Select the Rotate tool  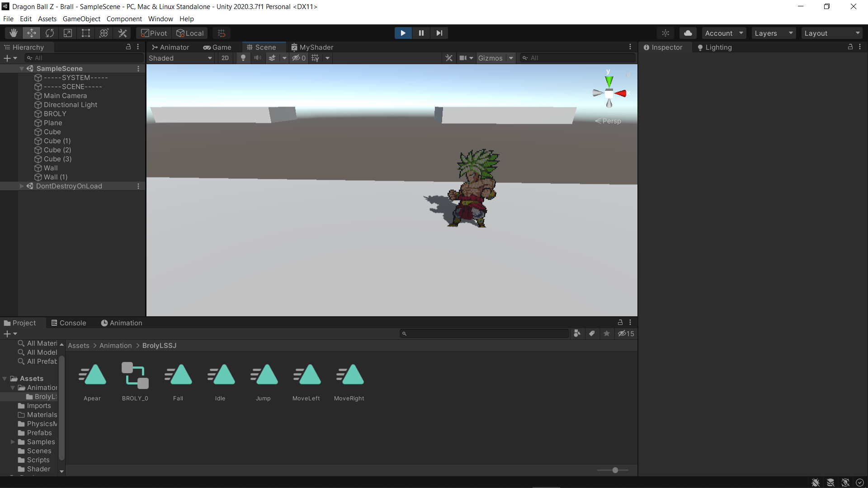coord(50,33)
